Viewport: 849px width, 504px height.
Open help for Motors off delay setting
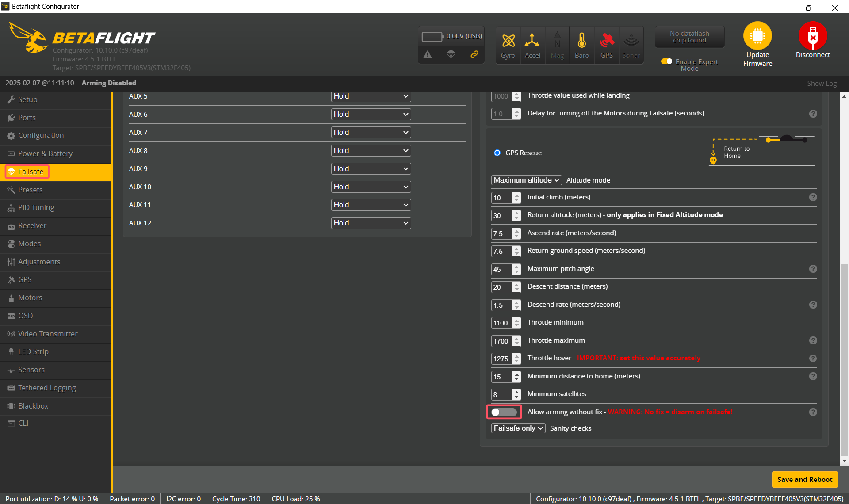coord(813,114)
